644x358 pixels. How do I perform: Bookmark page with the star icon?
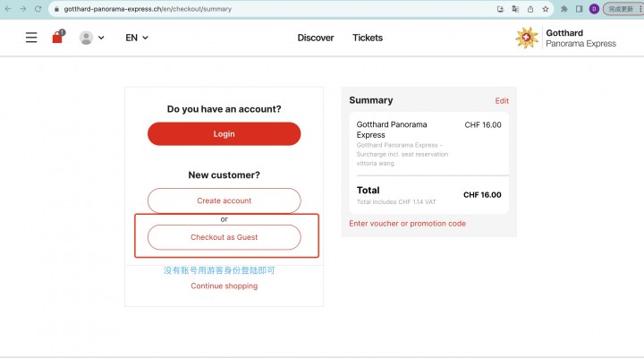click(546, 9)
